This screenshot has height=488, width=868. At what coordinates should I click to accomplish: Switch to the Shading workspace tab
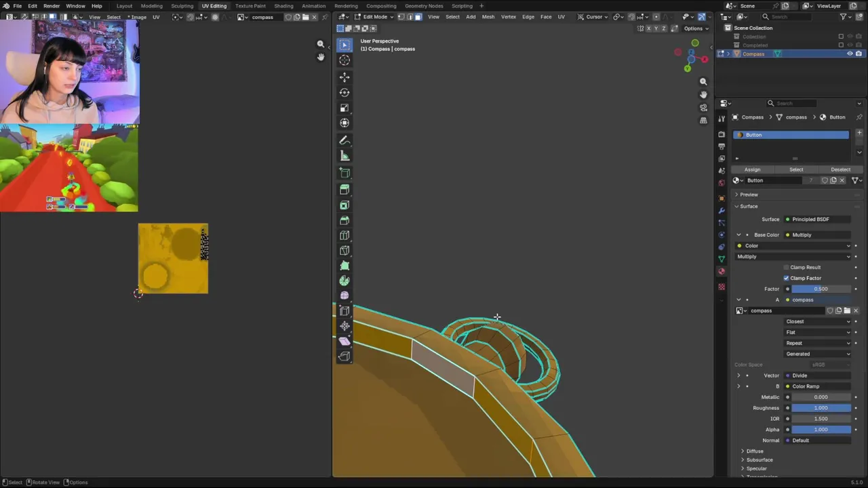click(x=283, y=6)
